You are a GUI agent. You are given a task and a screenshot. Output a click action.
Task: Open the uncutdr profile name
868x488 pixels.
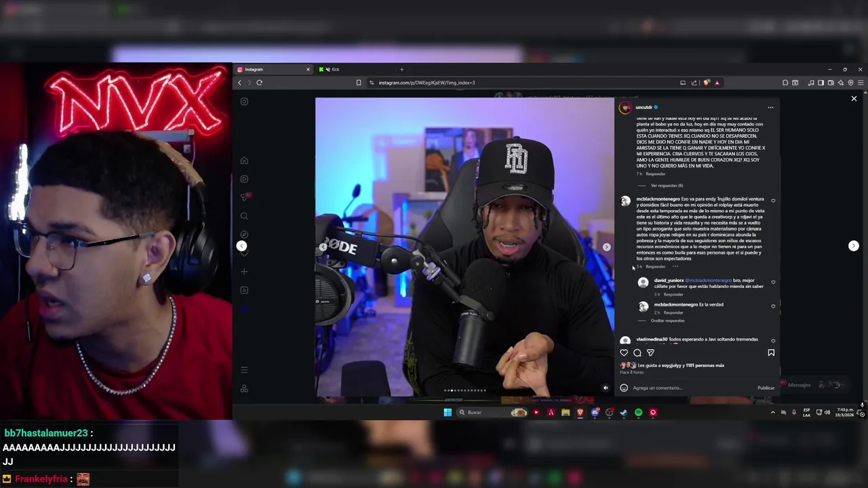coord(644,108)
